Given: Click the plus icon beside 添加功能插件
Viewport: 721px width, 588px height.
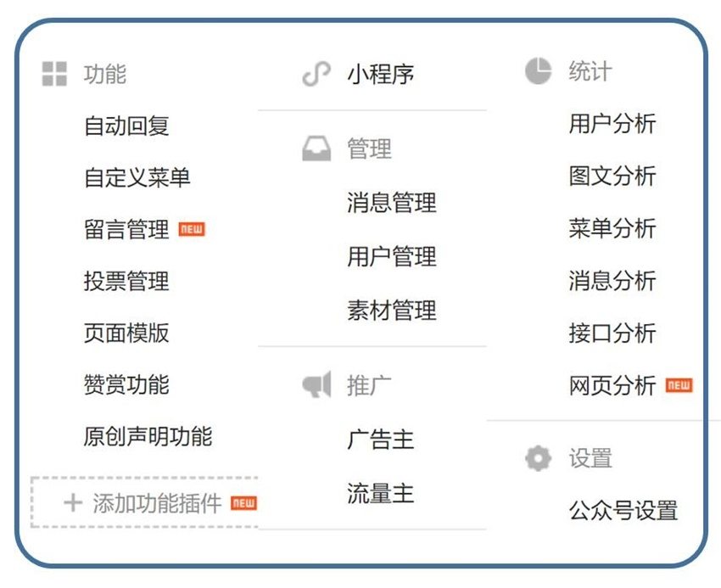Looking at the screenshot, I should point(73,502).
